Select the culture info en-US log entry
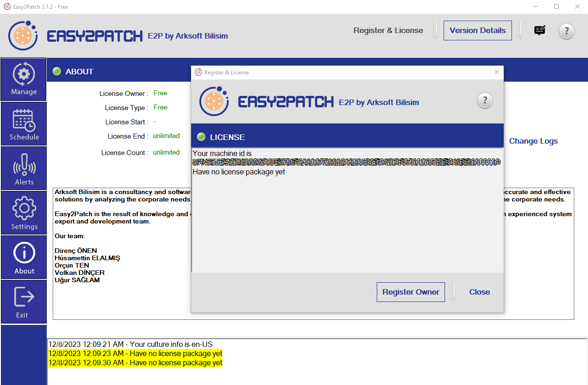The image size is (588, 385). (x=131, y=344)
